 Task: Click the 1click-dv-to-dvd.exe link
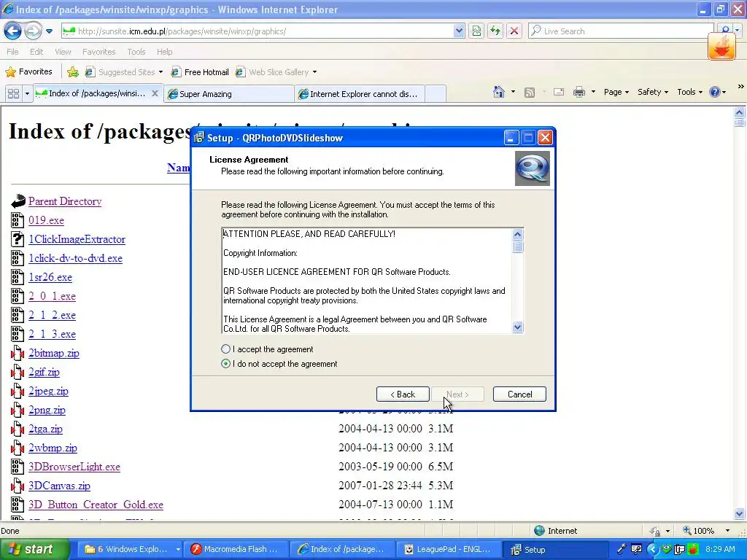point(75,259)
